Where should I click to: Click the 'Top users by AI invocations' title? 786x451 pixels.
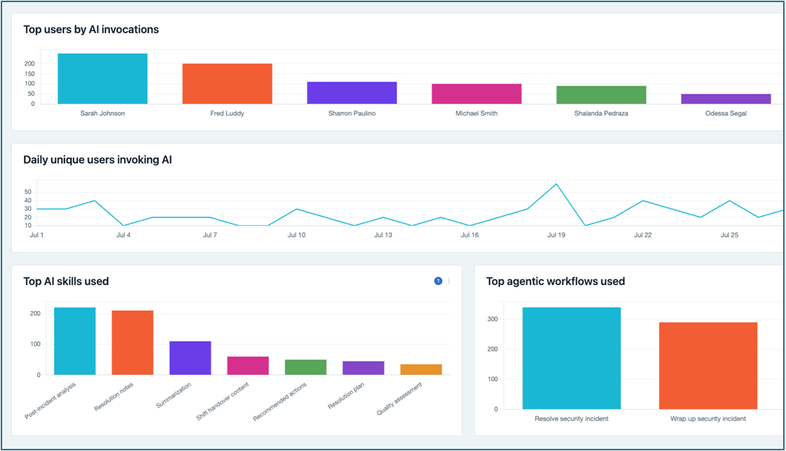pos(91,30)
